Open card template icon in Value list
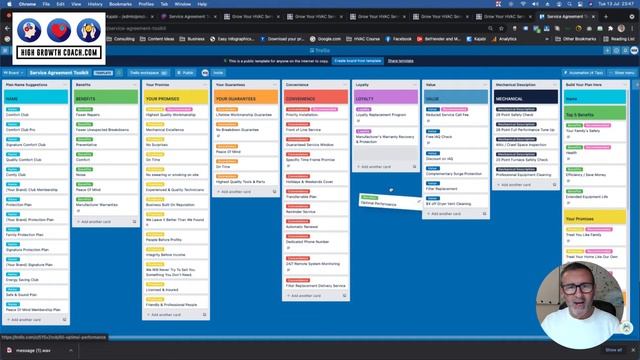Screen dimensions: 640x360 pos(484,213)
